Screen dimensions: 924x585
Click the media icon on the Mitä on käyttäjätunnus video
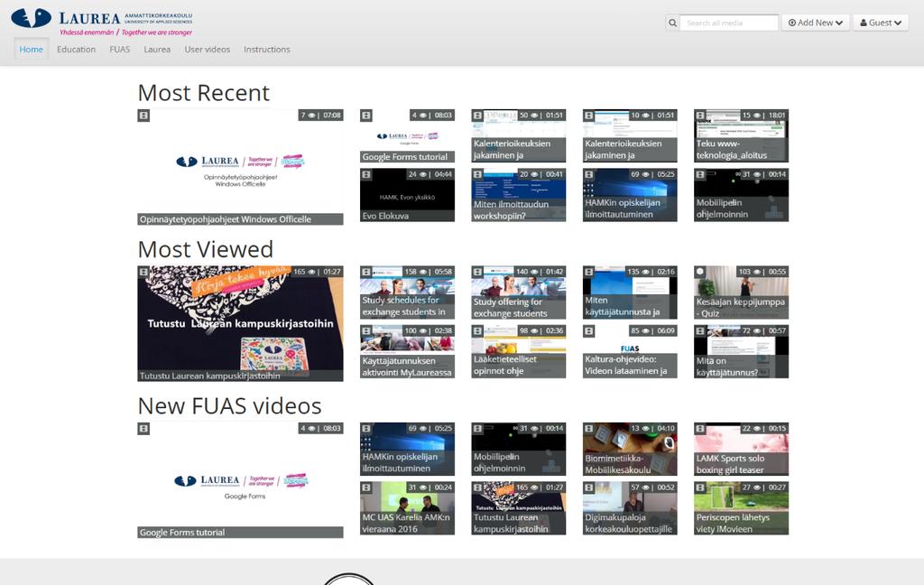pos(700,331)
